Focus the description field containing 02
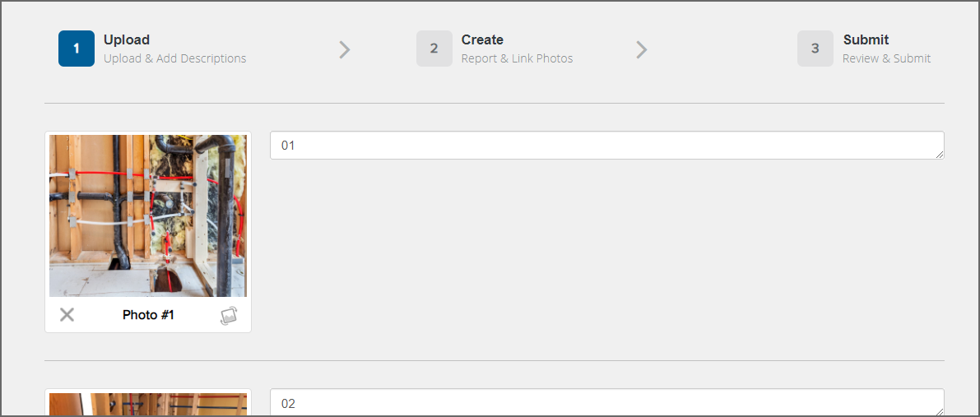Image resolution: width=980 pixels, height=417 pixels. pos(607,403)
